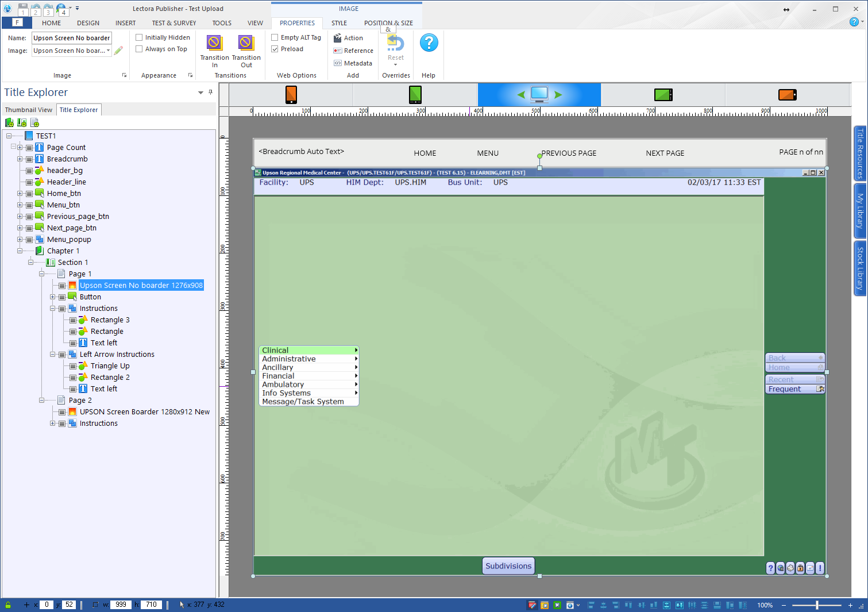The image size is (868, 612).
Task: Switch to tablet portrait view
Action: (x=415, y=94)
